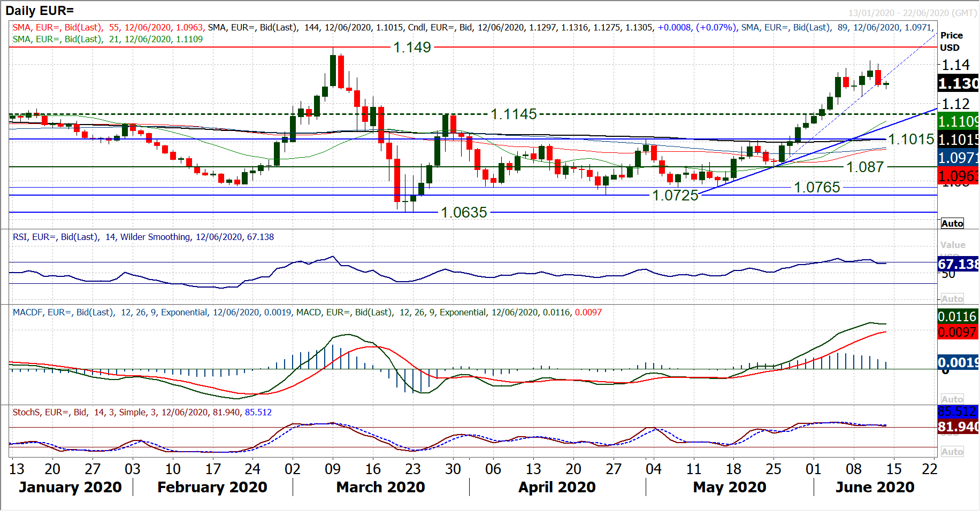Image resolution: width=980 pixels, height=511 pixels.
Task: Click the Auto button in the price panel
Action: [x=952, y=223]
